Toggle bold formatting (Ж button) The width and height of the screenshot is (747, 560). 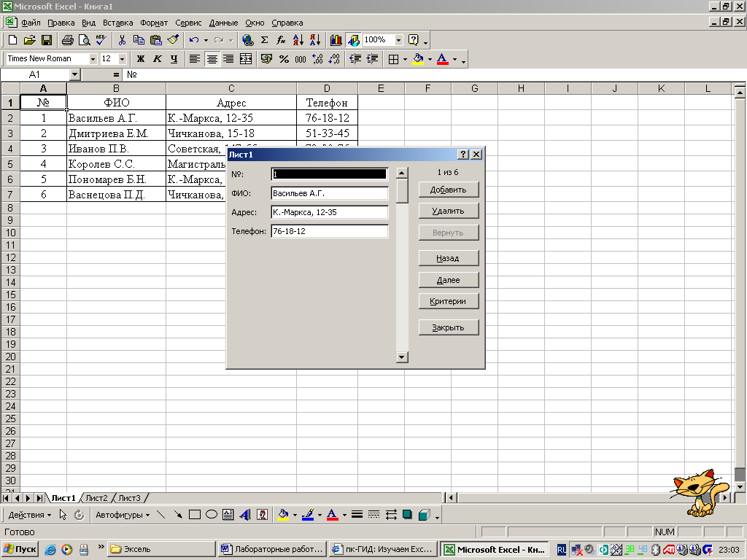[x=141, y=59]
